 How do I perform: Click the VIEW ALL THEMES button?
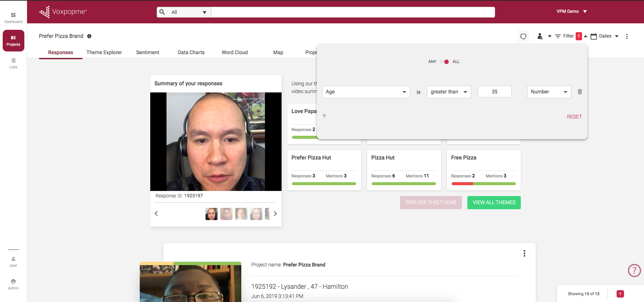[494, 202]
